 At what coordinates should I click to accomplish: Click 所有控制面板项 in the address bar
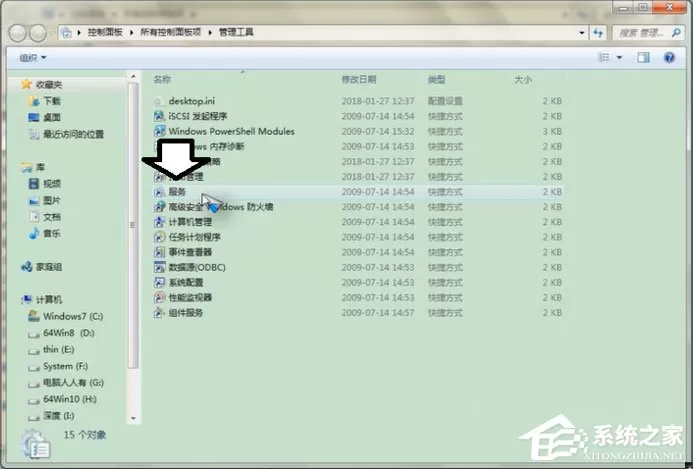171,32
